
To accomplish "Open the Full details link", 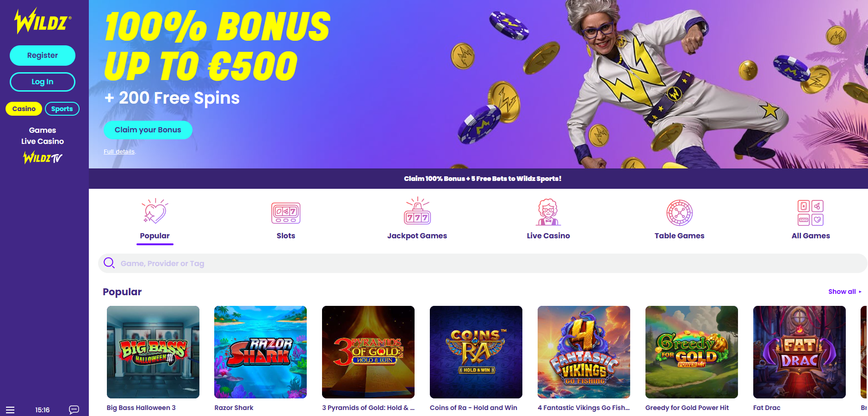I will (119, 152).
